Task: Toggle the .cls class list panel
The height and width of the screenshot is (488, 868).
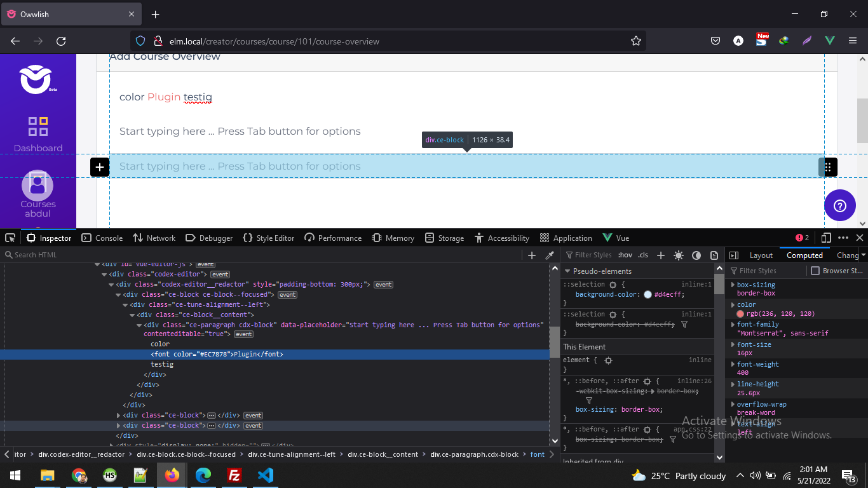Action: tap(643, 255)
